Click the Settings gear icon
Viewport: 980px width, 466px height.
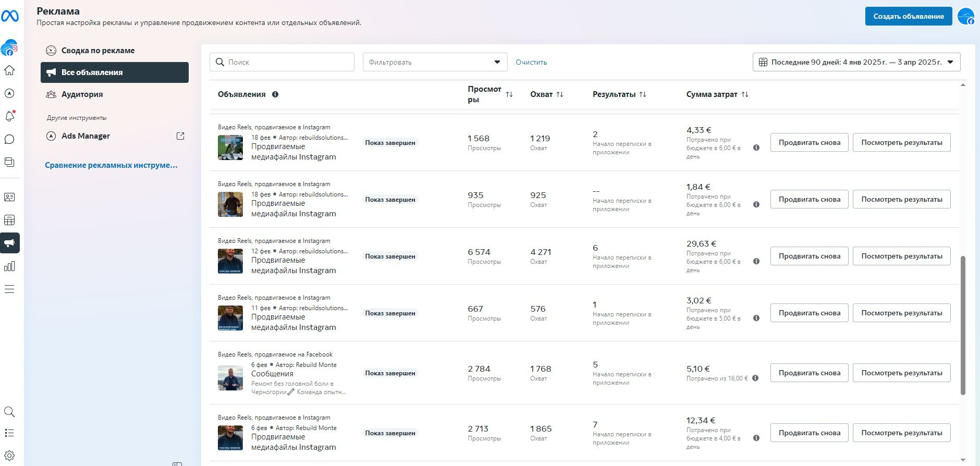click(x=9, y=455)
